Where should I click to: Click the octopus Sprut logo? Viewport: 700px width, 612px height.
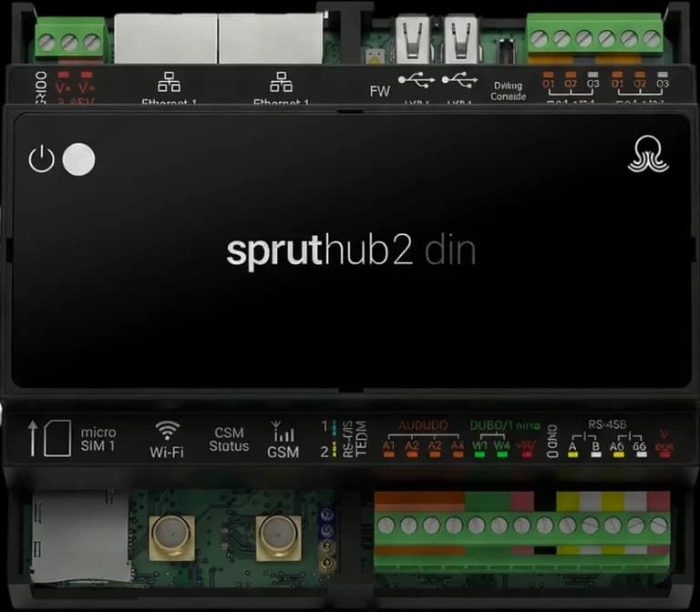[648, 153]
